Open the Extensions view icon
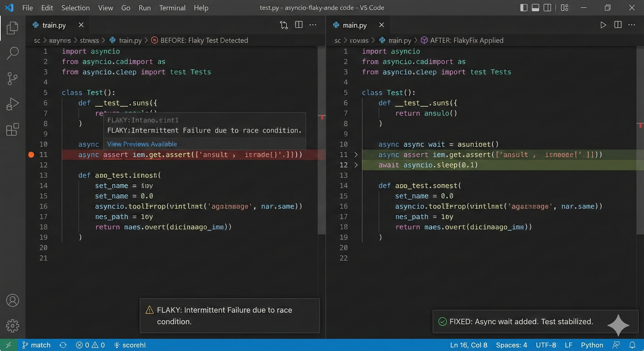 [12, 130]
